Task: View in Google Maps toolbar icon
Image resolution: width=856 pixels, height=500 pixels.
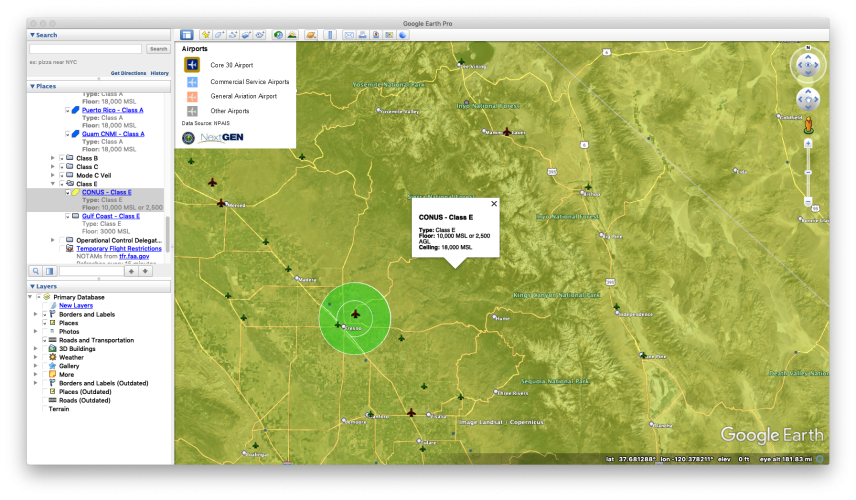Action: (x=389, y=35)
